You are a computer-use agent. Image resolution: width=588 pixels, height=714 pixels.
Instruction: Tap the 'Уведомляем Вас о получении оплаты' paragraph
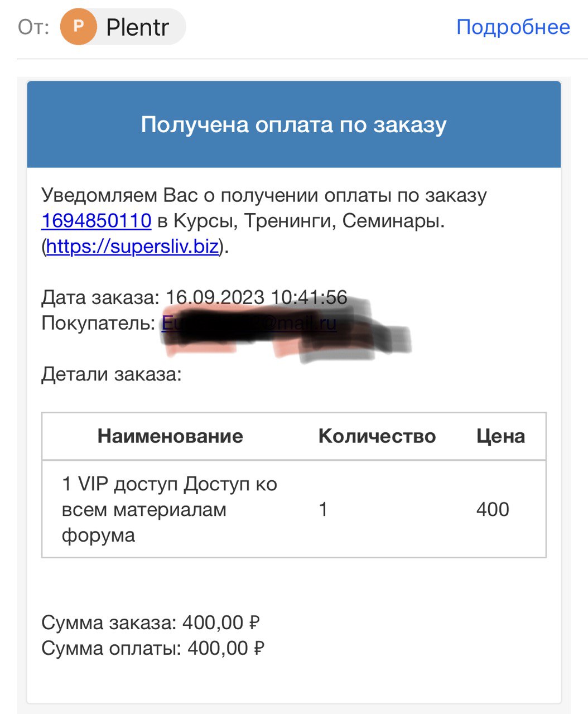[264, 221]
